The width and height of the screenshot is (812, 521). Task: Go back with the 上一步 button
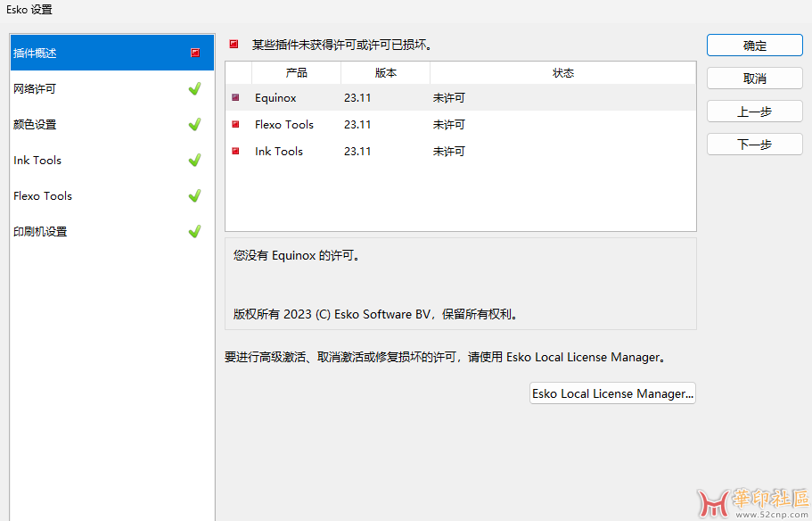pyautogui.click(x=755, y=112)
